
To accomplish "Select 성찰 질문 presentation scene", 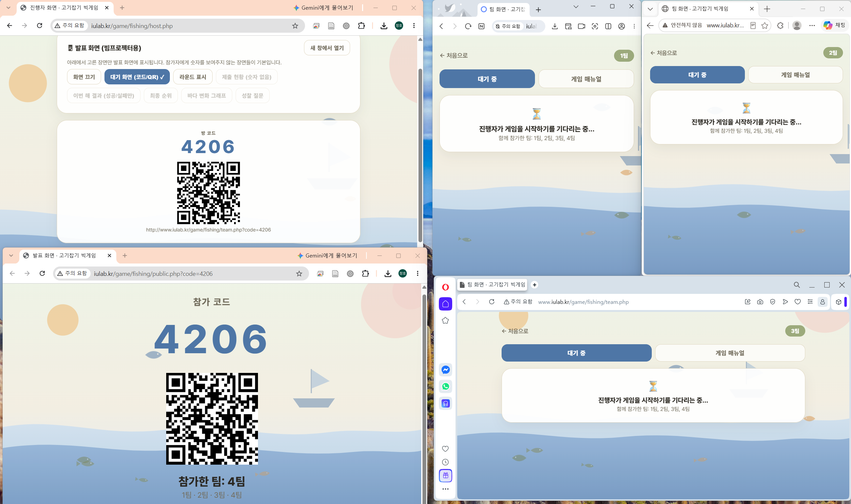I will 252,95.
